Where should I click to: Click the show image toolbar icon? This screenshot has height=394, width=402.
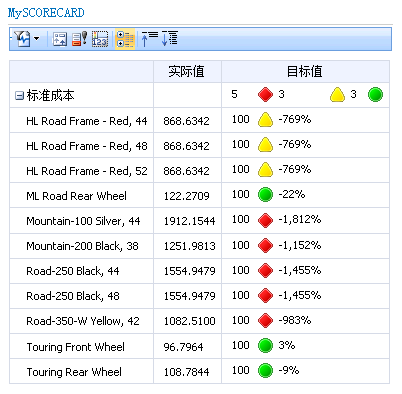pyautogui.click(x=60, y=39)
